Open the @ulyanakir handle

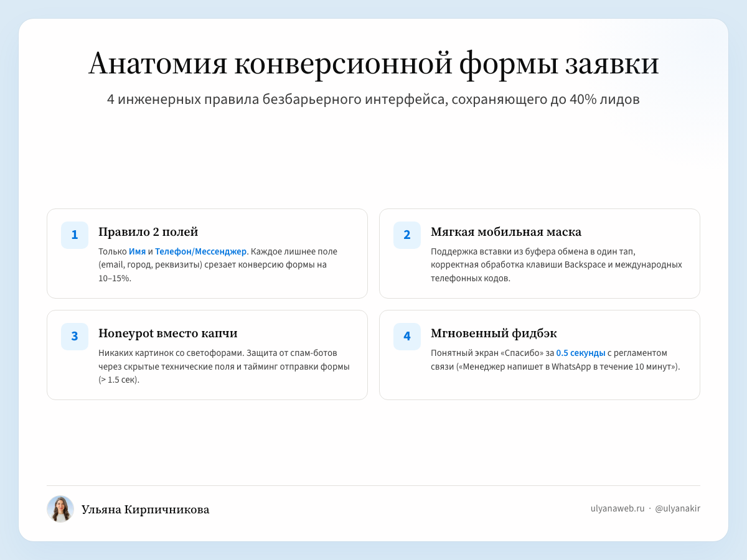pyautogui.click(x=678, y=508)
